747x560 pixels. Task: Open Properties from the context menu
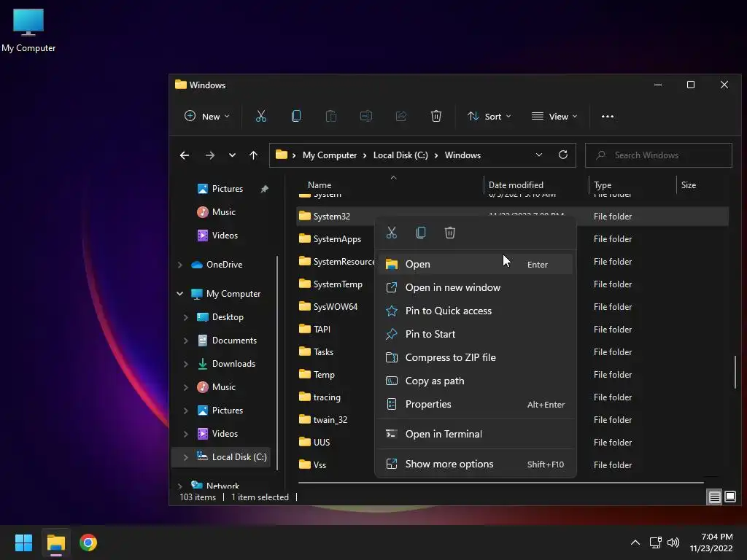tap(476, 404)
